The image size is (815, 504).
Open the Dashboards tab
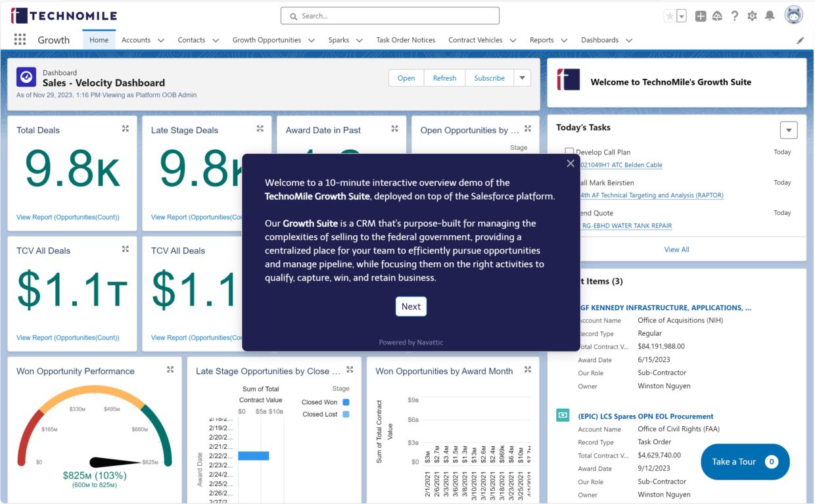point(599,40)
